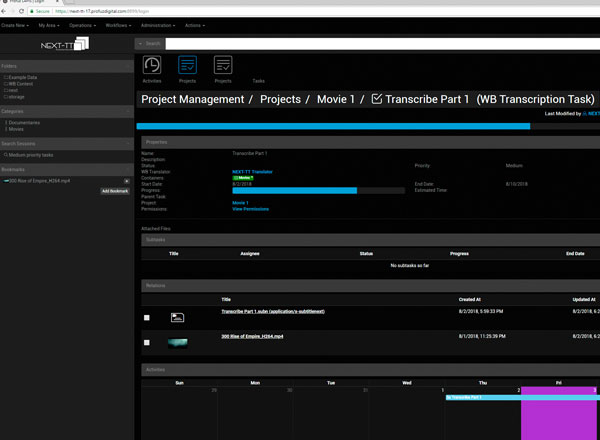Click Movie 1 in the breadcrumb title
The height and width of the screenshot is (440, 600).
pos(336,99)
